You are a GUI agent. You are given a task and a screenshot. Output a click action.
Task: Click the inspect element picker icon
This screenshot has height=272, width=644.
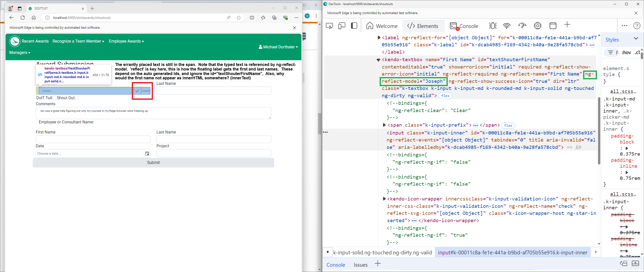pos(329,26)
